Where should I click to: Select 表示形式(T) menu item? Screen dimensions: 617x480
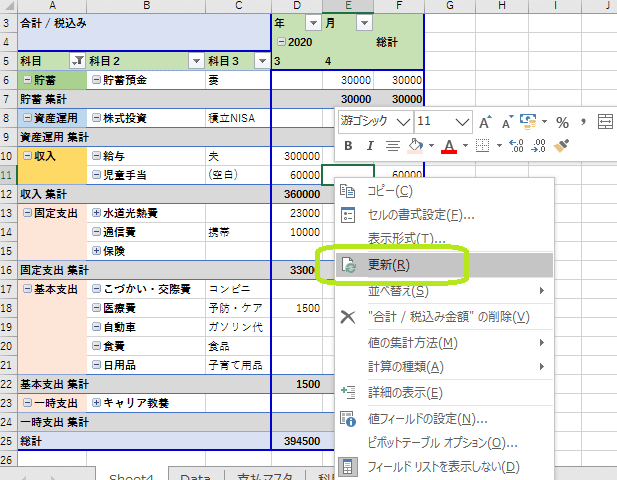click(x=444, y=238)
